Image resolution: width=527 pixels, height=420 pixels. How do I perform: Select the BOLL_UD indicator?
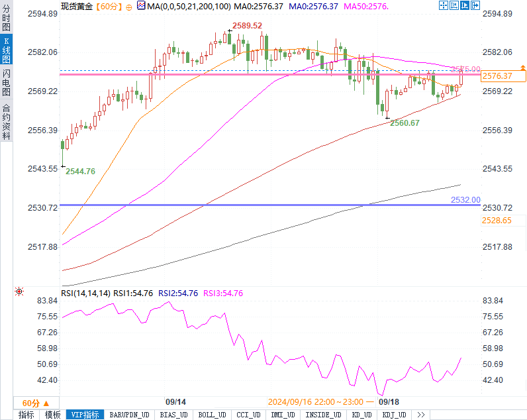(x=211, y=415)
